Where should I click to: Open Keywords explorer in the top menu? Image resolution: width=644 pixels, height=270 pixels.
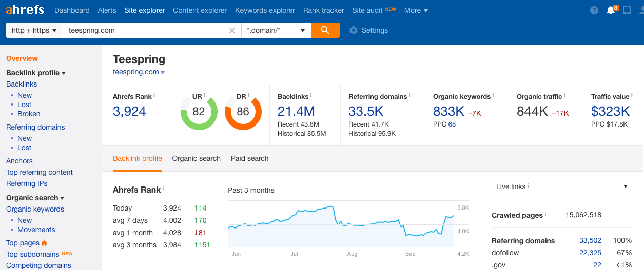pos(265,10)
